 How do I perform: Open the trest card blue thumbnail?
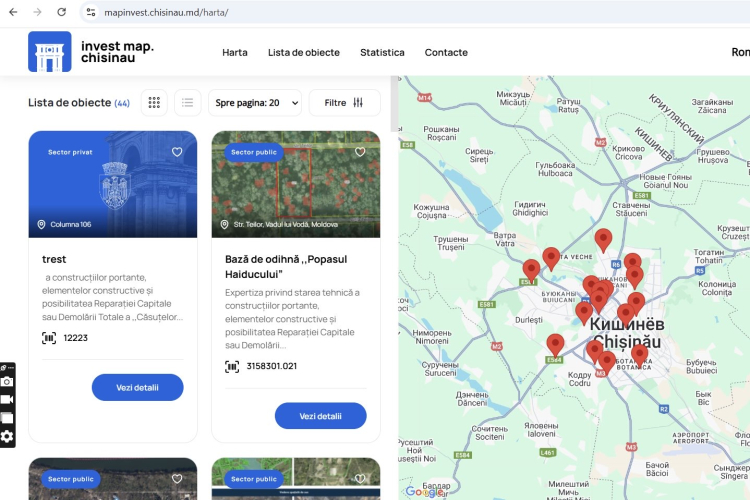tap(113, 184)
